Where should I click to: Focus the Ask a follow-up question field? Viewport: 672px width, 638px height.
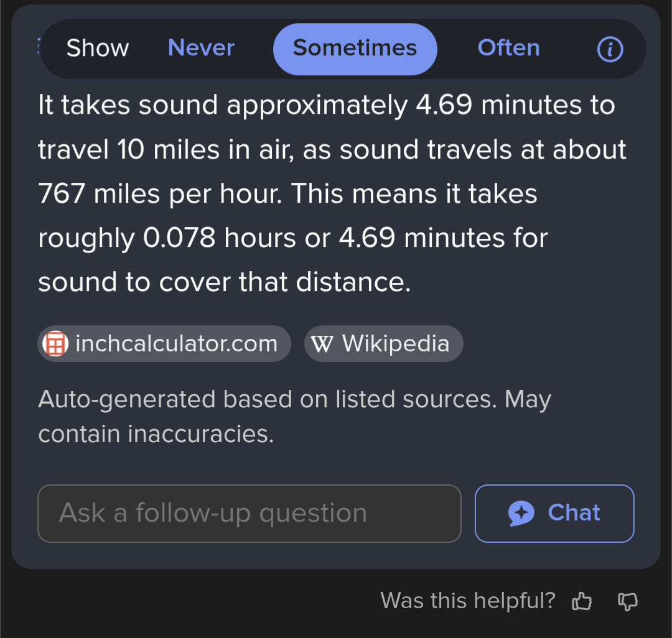pos(250,514)
